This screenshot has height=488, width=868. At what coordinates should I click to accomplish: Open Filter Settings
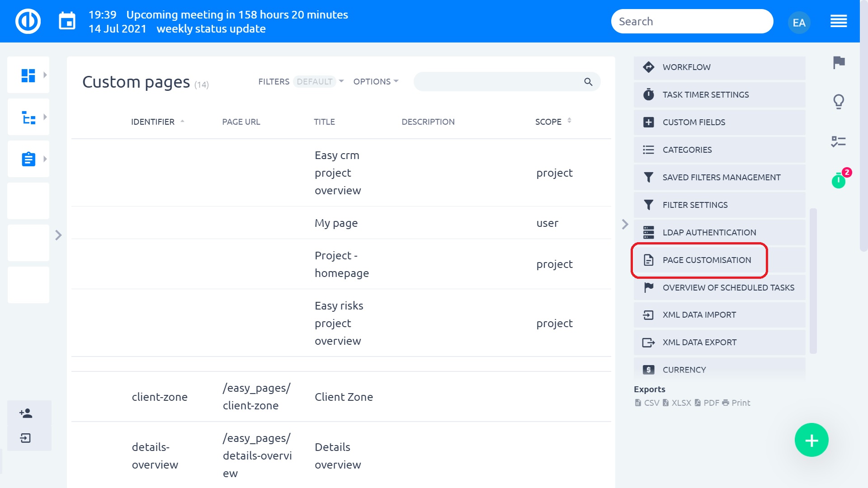(x=719, y=205)
